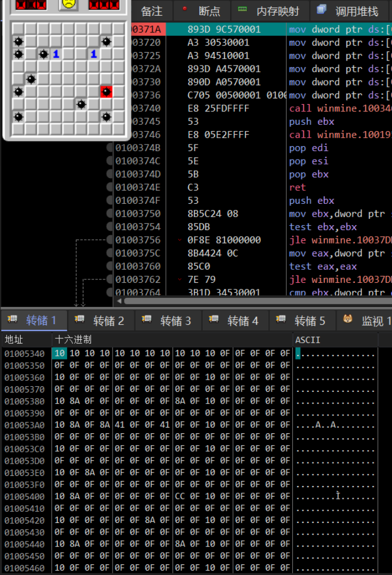Viewport: 392px width, 575px height.
Task: Click the red dot icon on the 断点 tab
Action: [185, 9]
